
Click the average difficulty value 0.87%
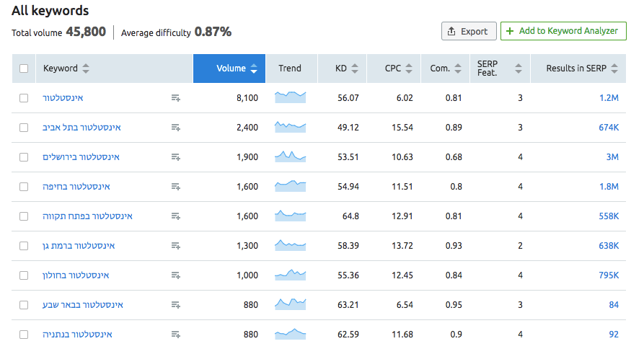pyautogui.click(x=213, y=32)
